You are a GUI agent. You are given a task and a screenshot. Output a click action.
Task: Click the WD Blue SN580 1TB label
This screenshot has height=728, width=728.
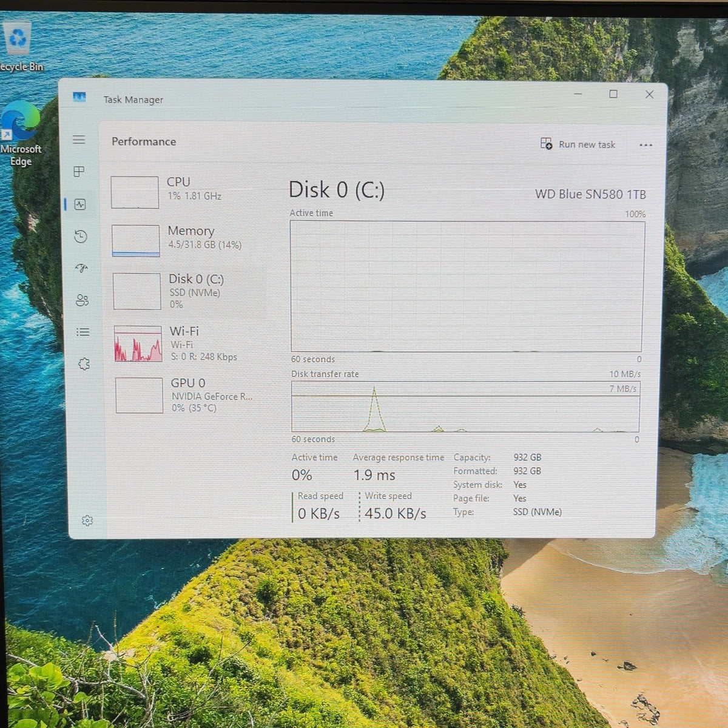click(590, 195)
